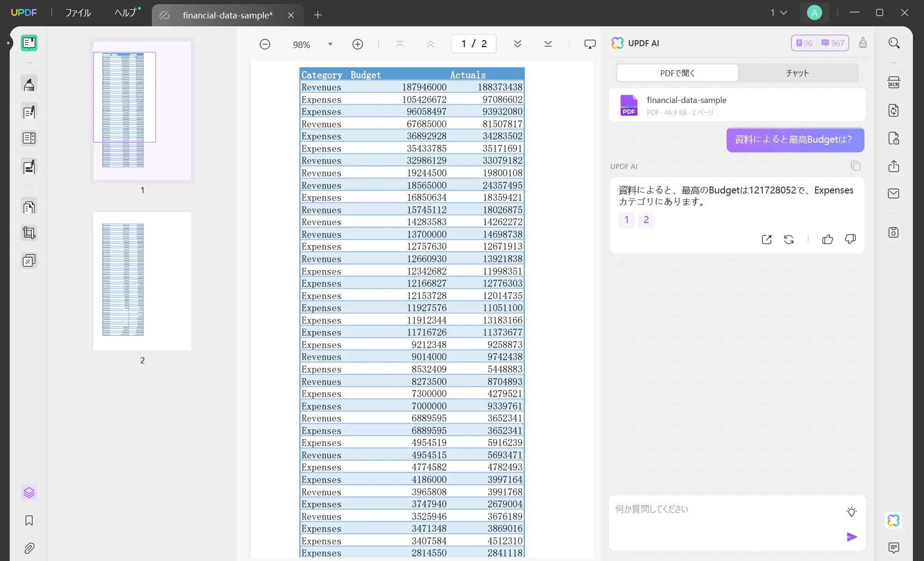Select page 2 thumbnail
Viewport: 924px width, 561px height.
click(x=142, y=281)
